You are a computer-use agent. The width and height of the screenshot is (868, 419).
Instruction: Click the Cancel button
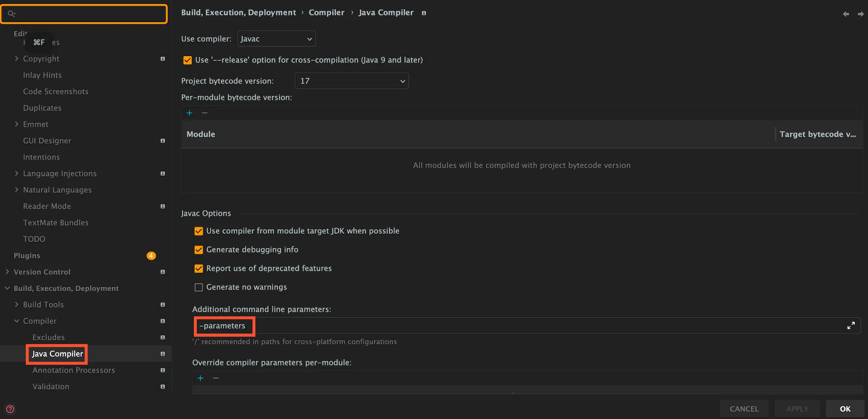[744, 409]
